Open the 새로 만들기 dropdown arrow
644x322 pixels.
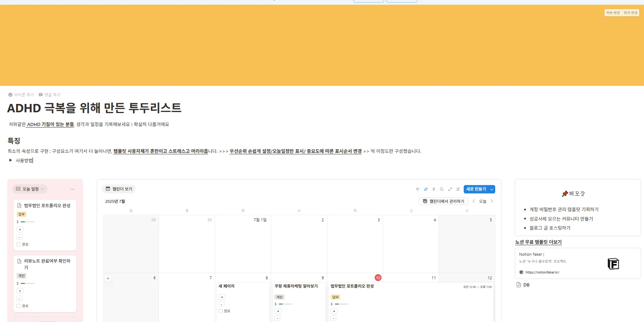pyautogui.click(x=492, y=189)
